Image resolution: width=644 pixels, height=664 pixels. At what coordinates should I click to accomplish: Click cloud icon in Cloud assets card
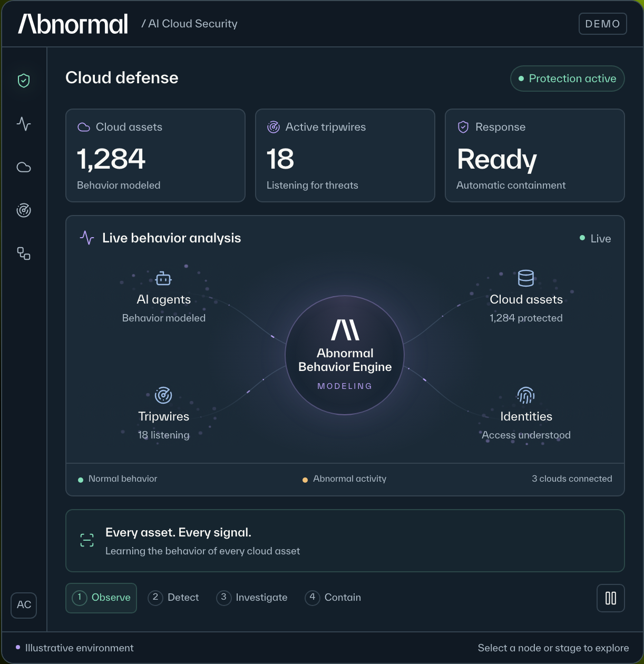(x=84, y=127)
